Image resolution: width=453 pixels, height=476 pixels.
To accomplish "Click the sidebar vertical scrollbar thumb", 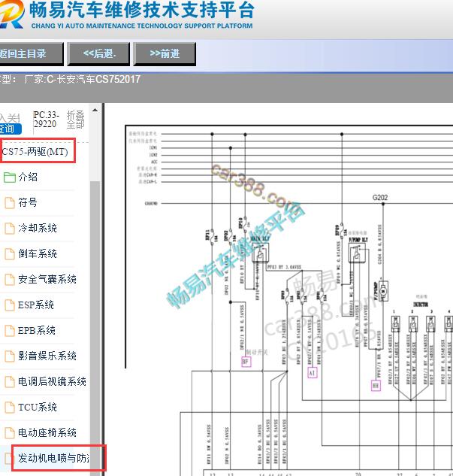I will (x=95, y=328).
